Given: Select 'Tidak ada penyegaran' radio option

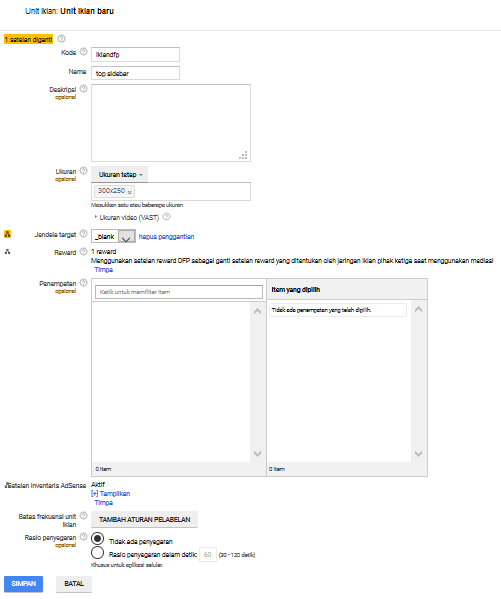Looking at the screenshot, I should click(x=97, y=539).
